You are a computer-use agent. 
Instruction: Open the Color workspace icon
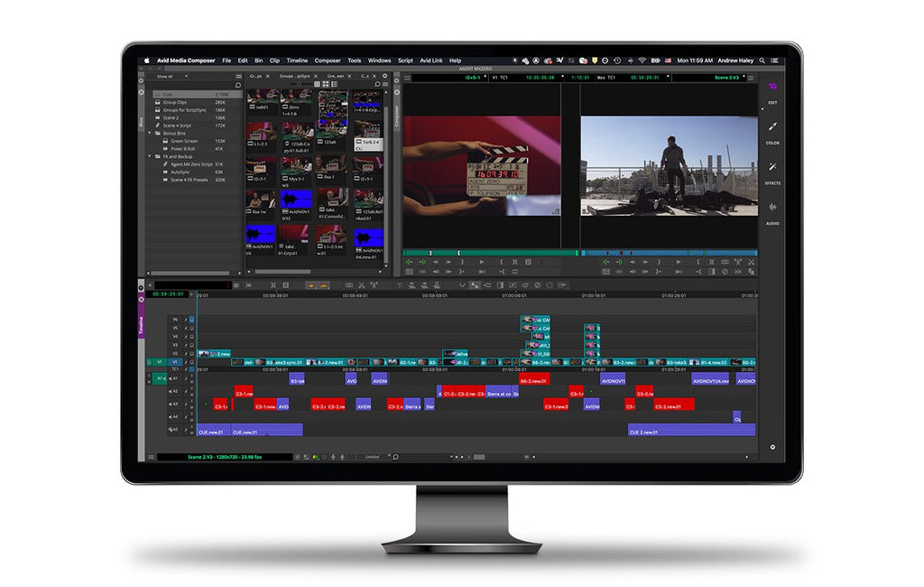point(772,126)
